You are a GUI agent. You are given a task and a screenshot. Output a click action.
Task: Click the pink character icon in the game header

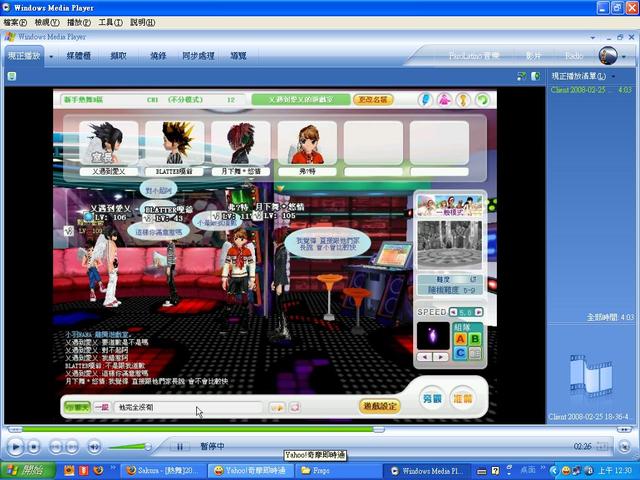(x=444, y=100)
